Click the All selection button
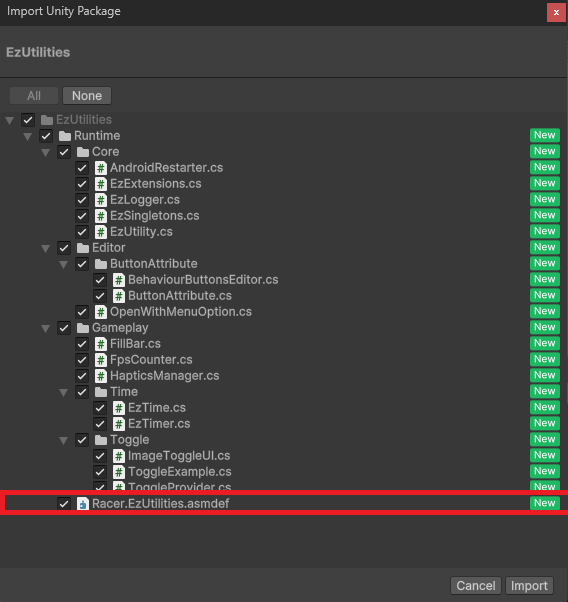Viewport: 568px width, 602px height. 34,96
